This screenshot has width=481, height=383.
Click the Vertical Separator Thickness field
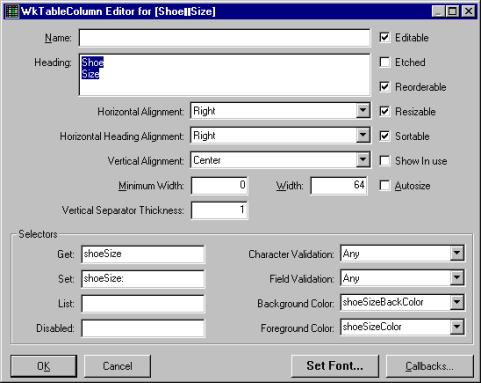[219, 210]
